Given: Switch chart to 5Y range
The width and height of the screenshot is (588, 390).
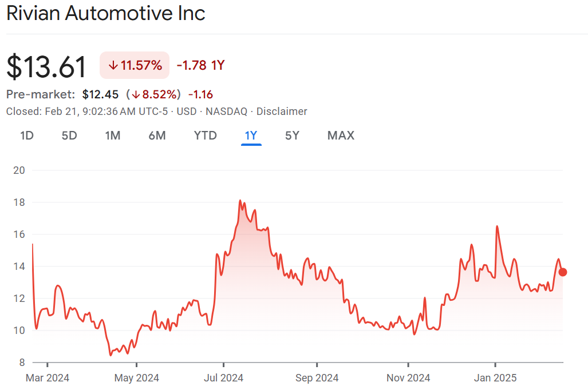Looking at the screenshot, I should pyautogui.click(x=292, y=136).
